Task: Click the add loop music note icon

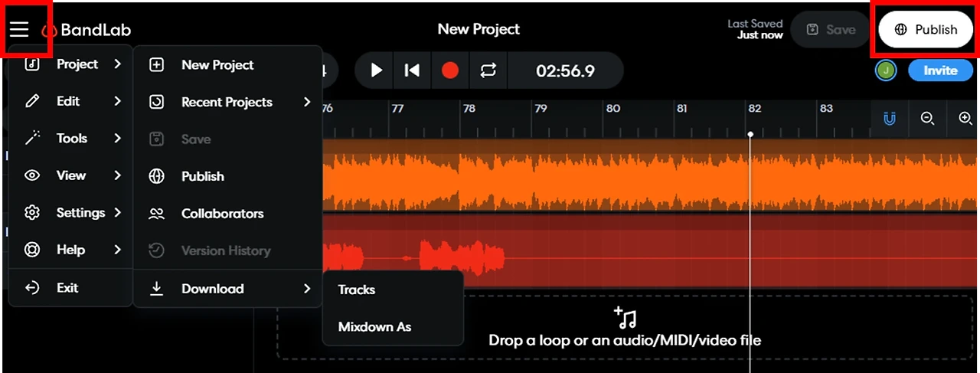Action: pyautogui.click(x=626, y=317)
